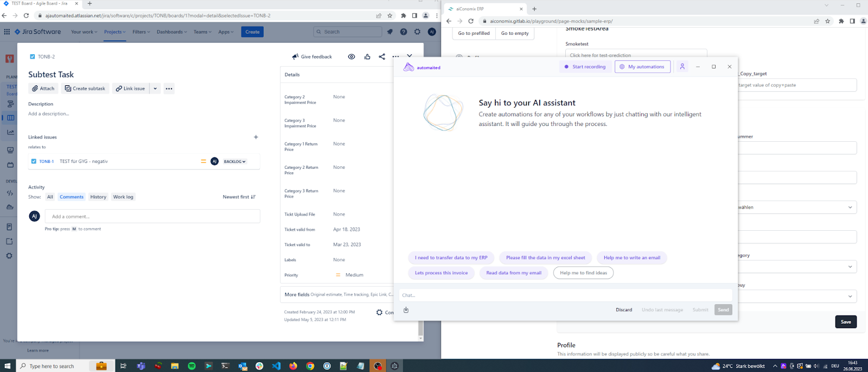
Task: Click the TONB-1 linked issue checkbox icon
Action: (34, 161)
